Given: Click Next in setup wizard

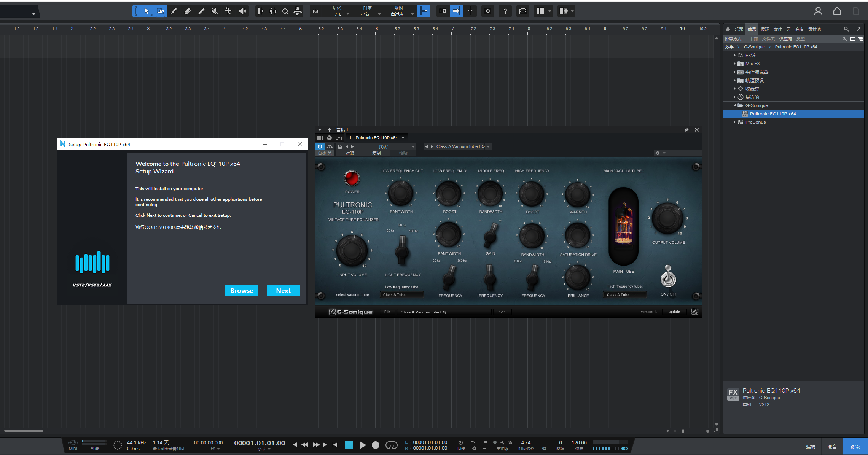Looking at the screenshot, I should [283, 291].
